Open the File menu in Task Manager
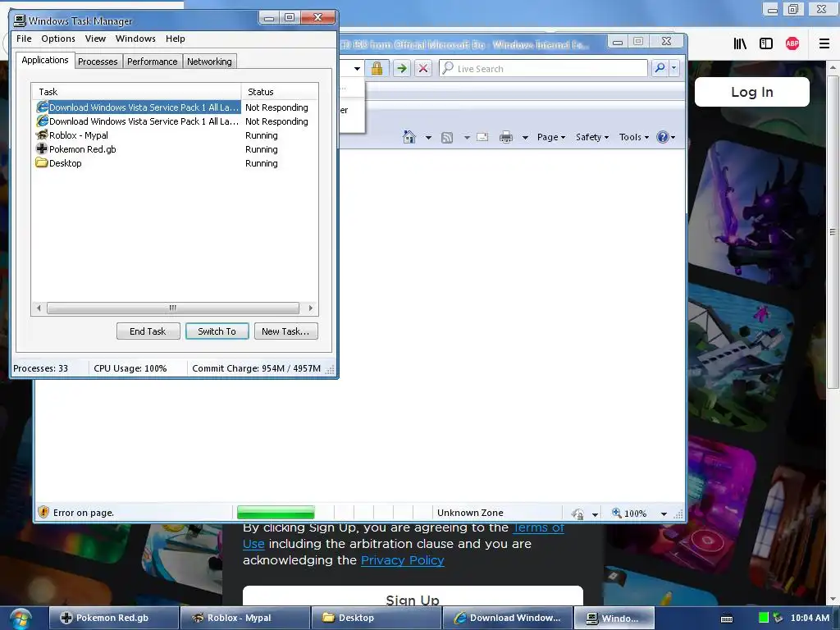Screen dimensions: 840x630 (24, 39)
